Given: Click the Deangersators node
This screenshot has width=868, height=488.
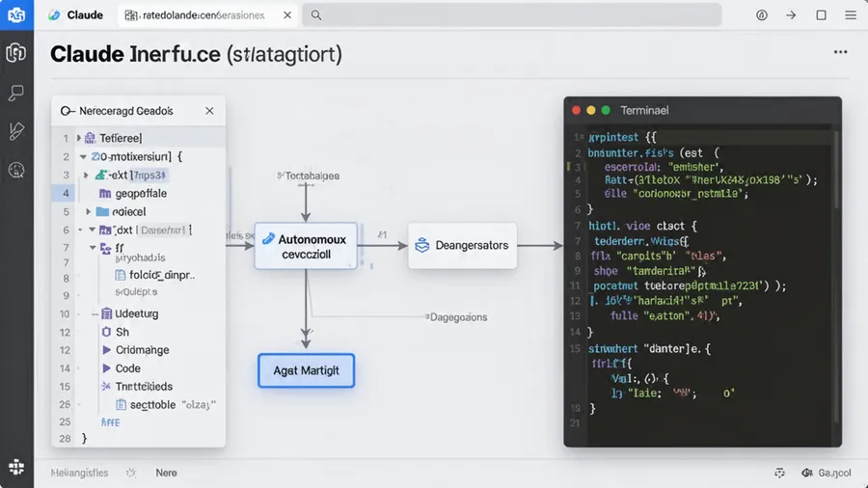Looking at the screenshot, I should pyautogui.click(x=462, y=246).
